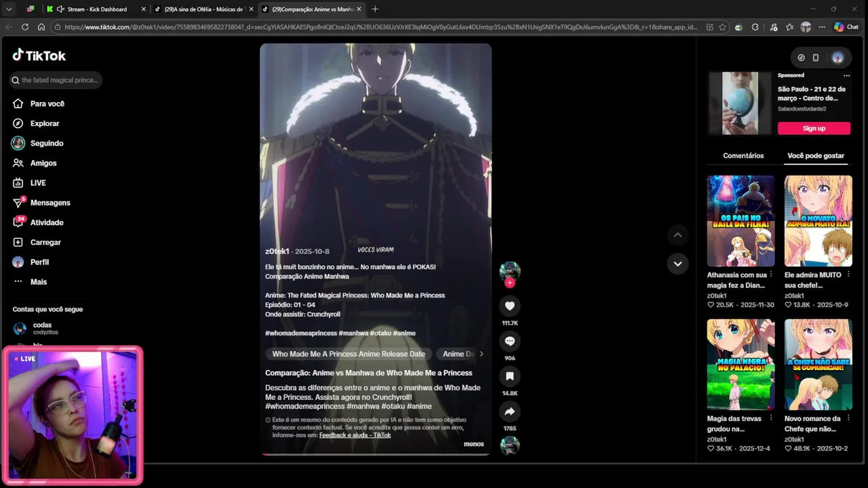Share the video using arrow icon

[x=510, y=411]
